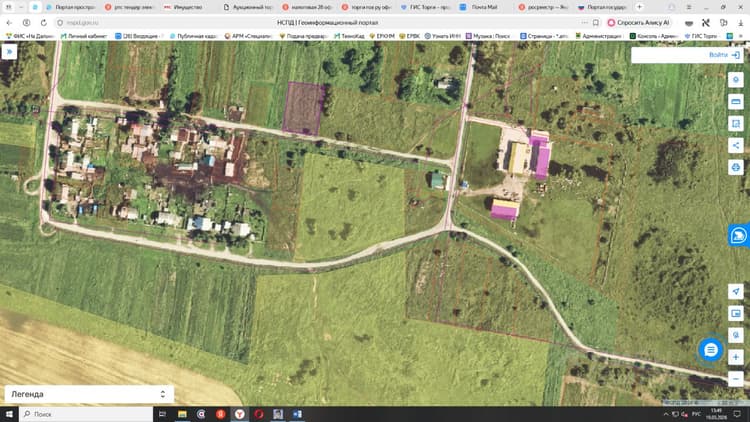Click the print map icon

[736, 167]
